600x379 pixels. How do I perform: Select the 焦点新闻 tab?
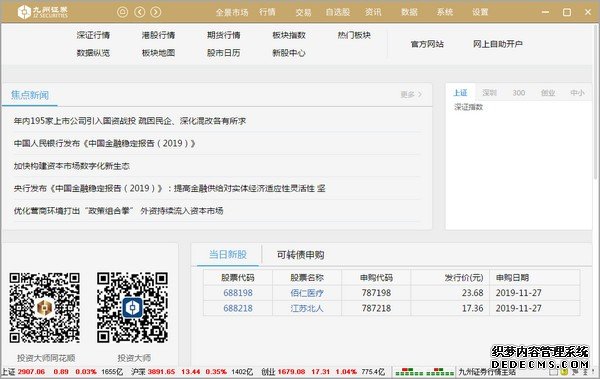[30, 95]
